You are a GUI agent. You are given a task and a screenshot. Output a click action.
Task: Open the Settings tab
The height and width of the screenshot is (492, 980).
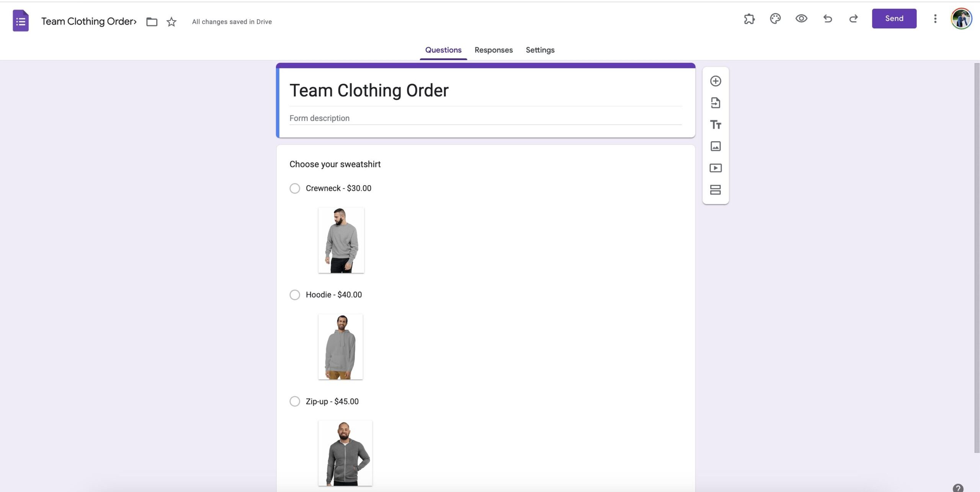[x=540, y=50]
